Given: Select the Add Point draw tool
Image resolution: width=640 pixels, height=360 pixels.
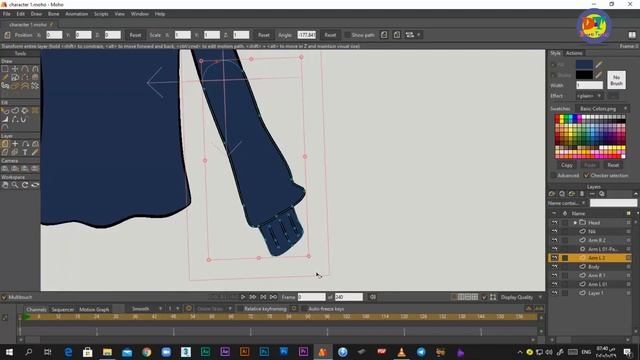Looking at the screenshot, I should (x=25, y=69).
